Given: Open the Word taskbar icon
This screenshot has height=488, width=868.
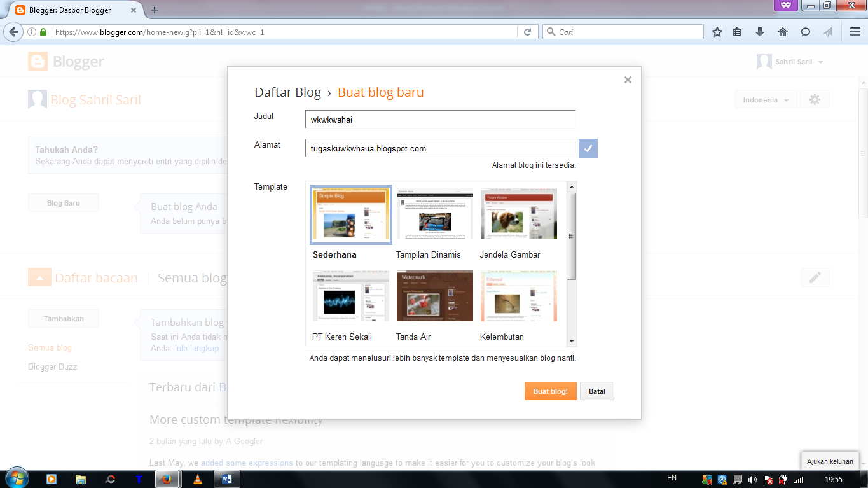Looking at the screenshot, I should (x=226, y=479).
